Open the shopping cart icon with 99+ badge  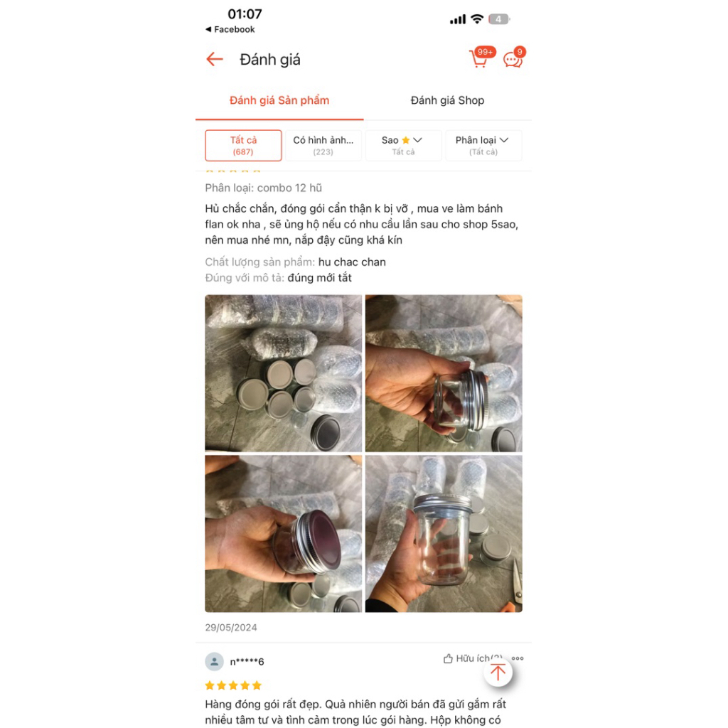click(481, 58)
